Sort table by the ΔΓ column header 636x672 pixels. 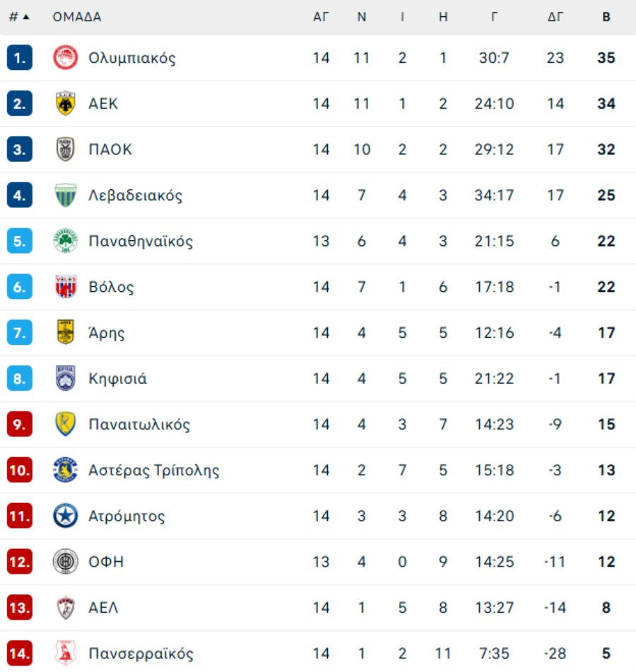[555, 17]
